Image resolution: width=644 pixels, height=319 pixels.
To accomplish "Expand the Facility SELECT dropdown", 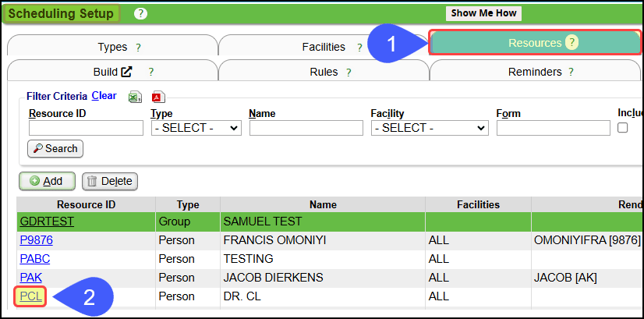I will point(430,128).
